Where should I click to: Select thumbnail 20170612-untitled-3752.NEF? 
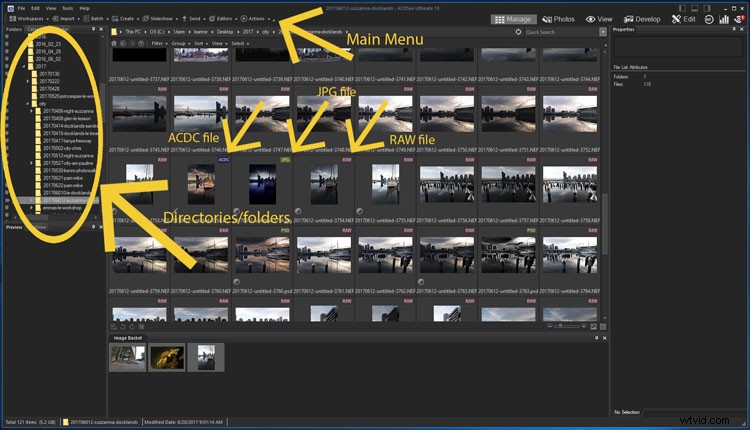coord(570,115)
